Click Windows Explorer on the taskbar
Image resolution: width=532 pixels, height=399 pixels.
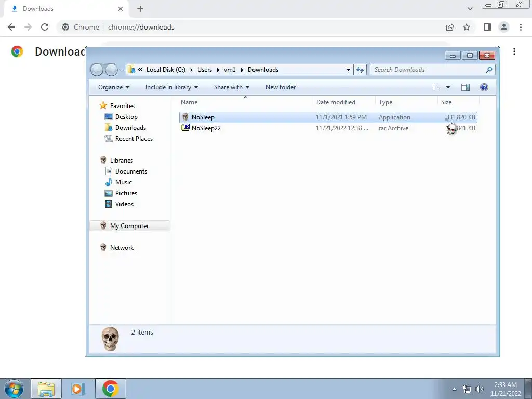pos(46,389)
